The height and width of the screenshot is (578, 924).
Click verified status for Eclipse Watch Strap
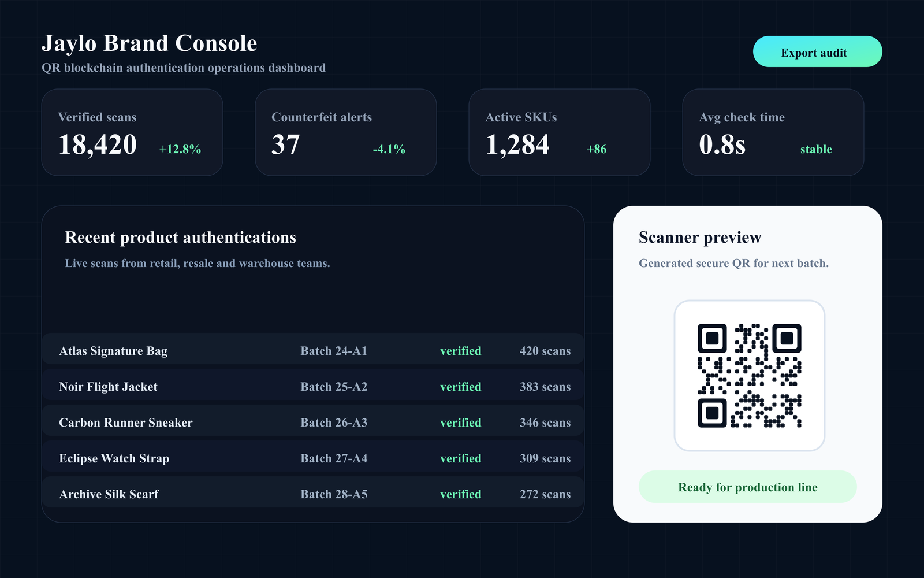point(461,458)
